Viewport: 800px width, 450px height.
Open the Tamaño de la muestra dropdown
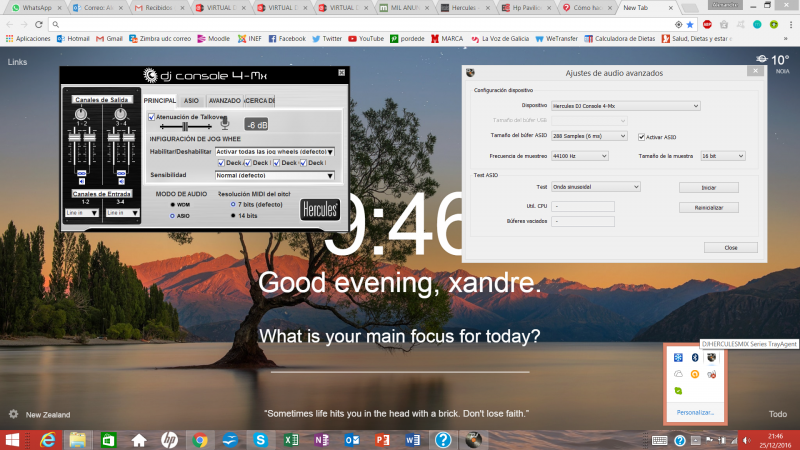(x=722, y=156)
